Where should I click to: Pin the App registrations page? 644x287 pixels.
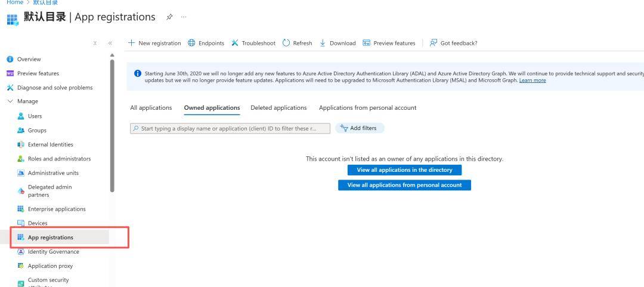pyautogui.click(x=169, y=17)
